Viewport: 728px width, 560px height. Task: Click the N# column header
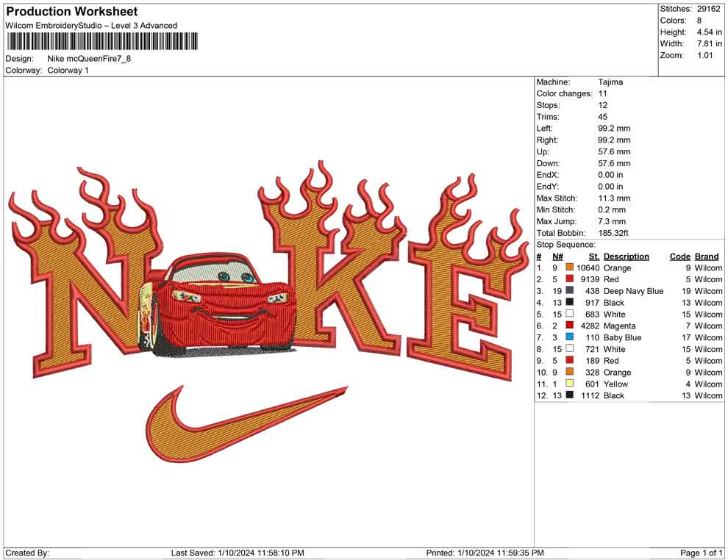557,256
